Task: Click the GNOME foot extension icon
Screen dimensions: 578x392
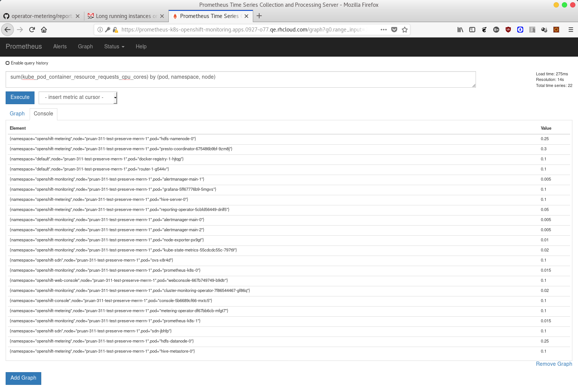Action: (484, 30)
